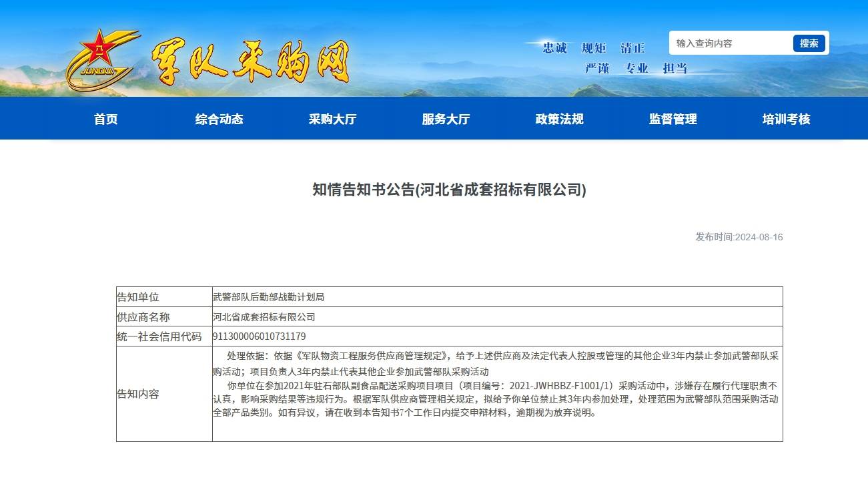Navigate to 政策法规

tap(559, 119)
